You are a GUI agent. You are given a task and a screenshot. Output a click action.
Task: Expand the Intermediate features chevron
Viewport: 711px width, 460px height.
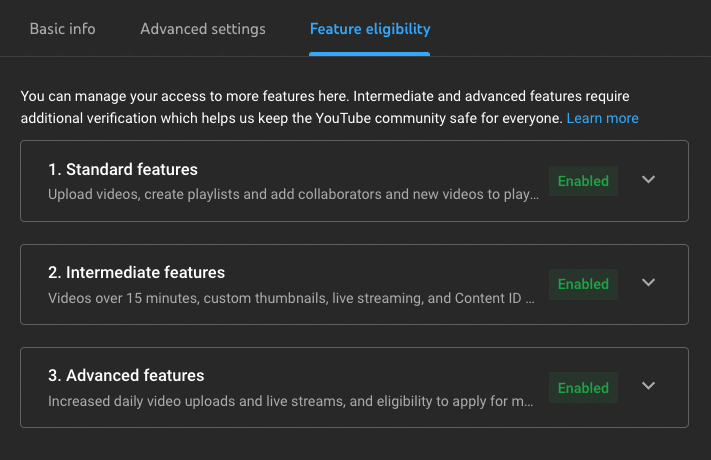(648, 283)
